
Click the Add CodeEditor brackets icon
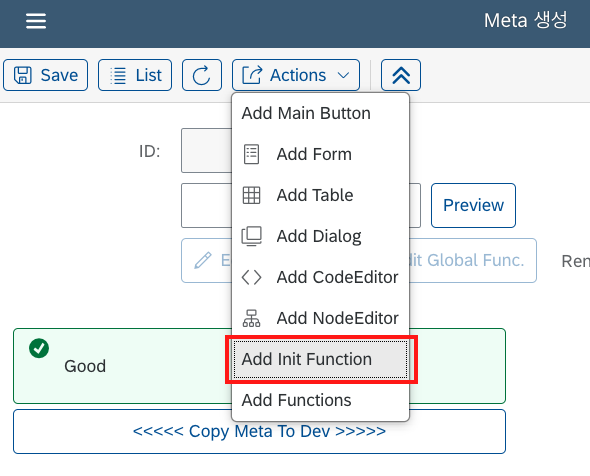pyautogui.click(x=251, y=277)
